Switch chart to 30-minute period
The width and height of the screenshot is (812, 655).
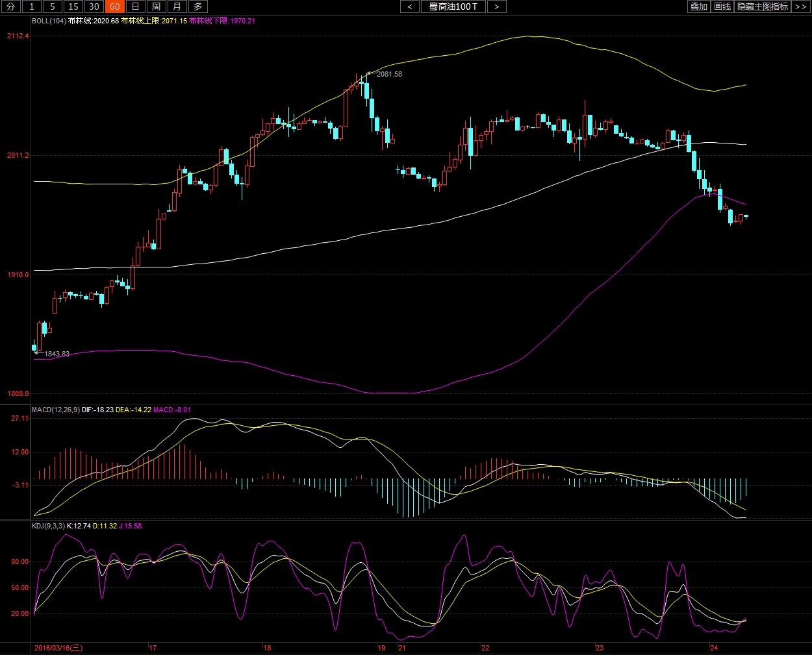pos(94,6)
